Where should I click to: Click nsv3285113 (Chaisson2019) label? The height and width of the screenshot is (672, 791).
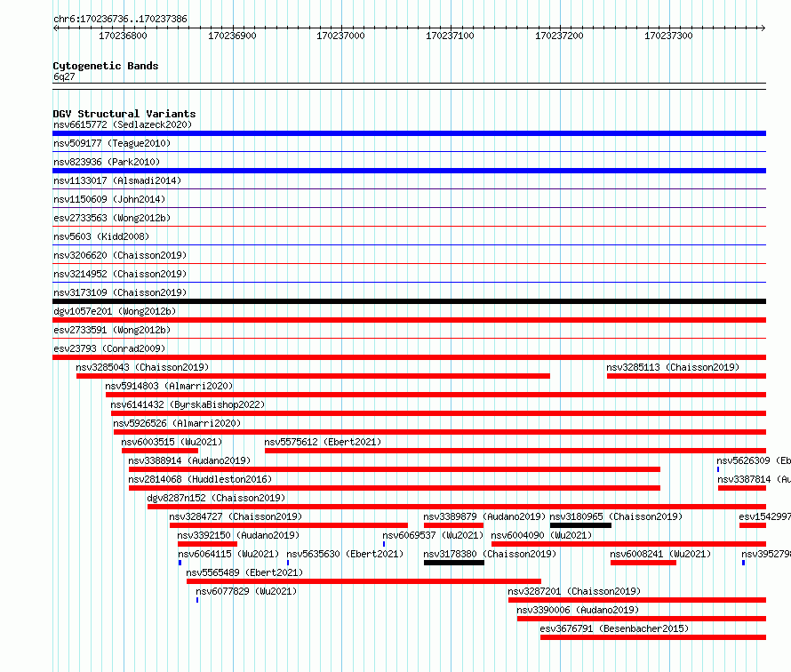pyautogui.click(x=673, y=367)
